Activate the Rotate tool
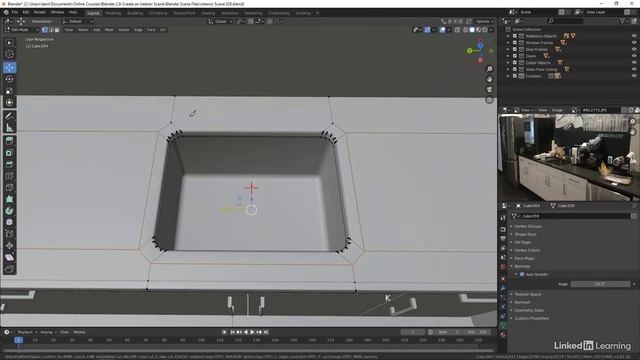 click(9, 79)
